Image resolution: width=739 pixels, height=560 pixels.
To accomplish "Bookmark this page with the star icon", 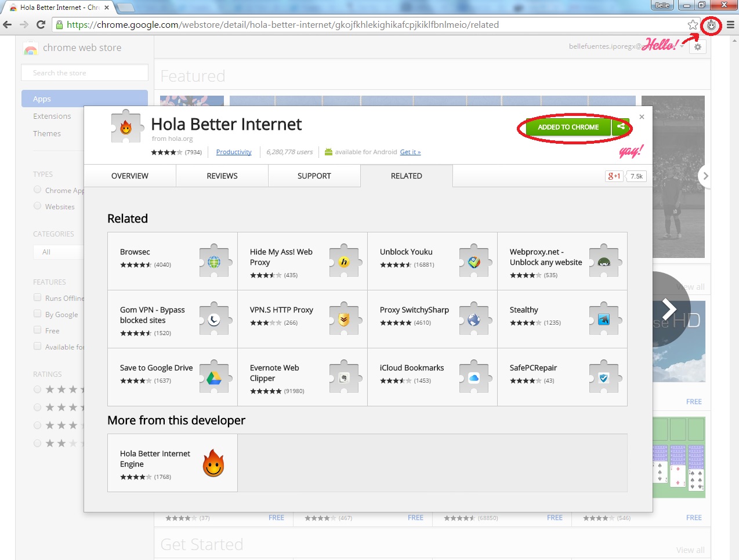I will pos(693,25).
